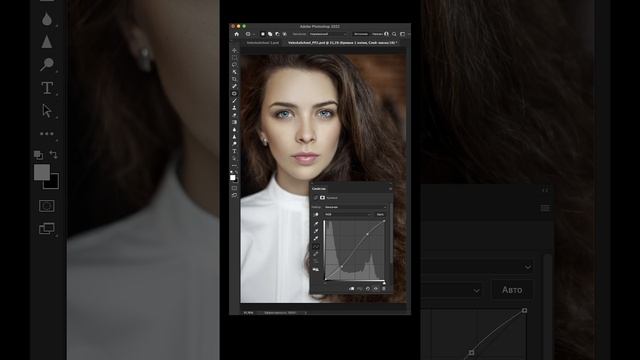Select the lower curve point in Curves graph
Viewport: 640px width, 360px height.
(x=342, y=267)
